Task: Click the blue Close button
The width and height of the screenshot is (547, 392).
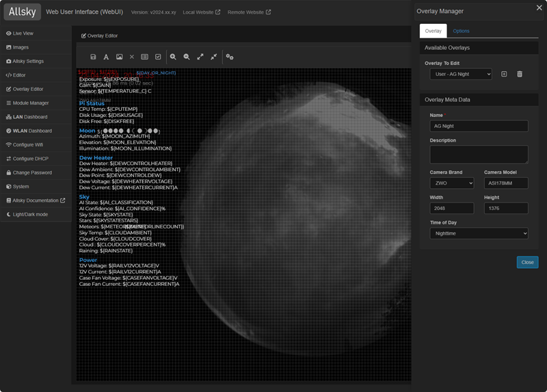Action: [x=527, y=263]
